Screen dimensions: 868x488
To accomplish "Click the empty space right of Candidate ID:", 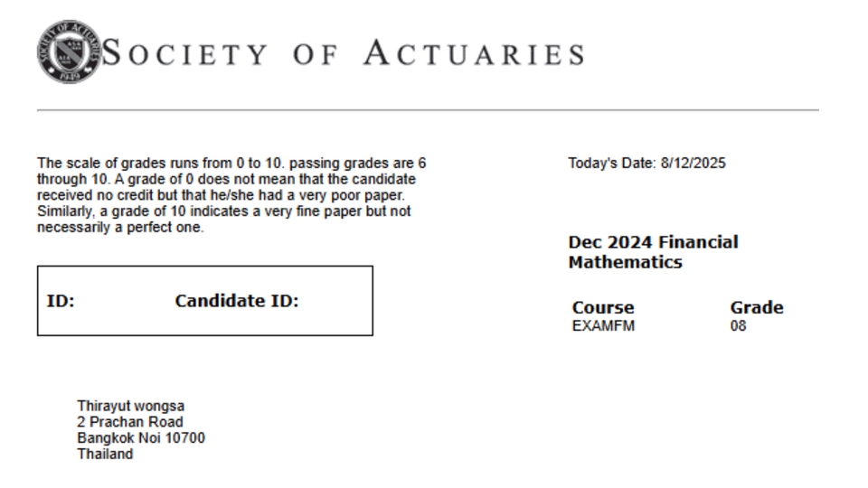I will pyautogui.click(x=335, y=301).
